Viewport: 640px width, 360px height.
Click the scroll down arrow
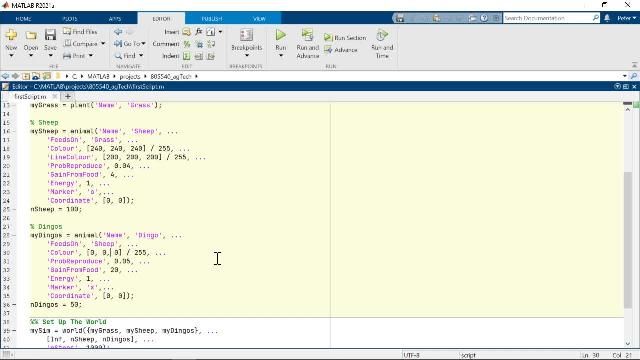point(628,344)
